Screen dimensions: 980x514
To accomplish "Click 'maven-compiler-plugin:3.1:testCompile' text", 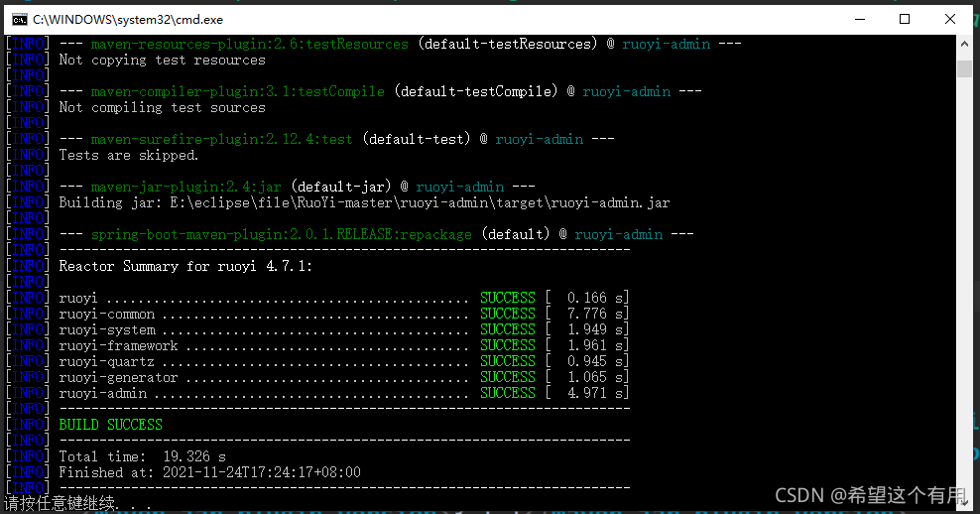I will (x=237, y=91).
